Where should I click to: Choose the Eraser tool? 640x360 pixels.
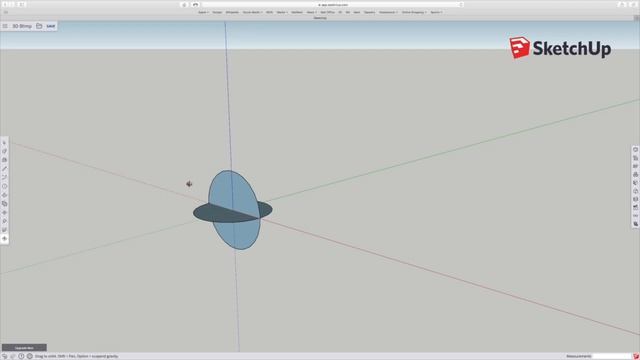coord(4,151)
